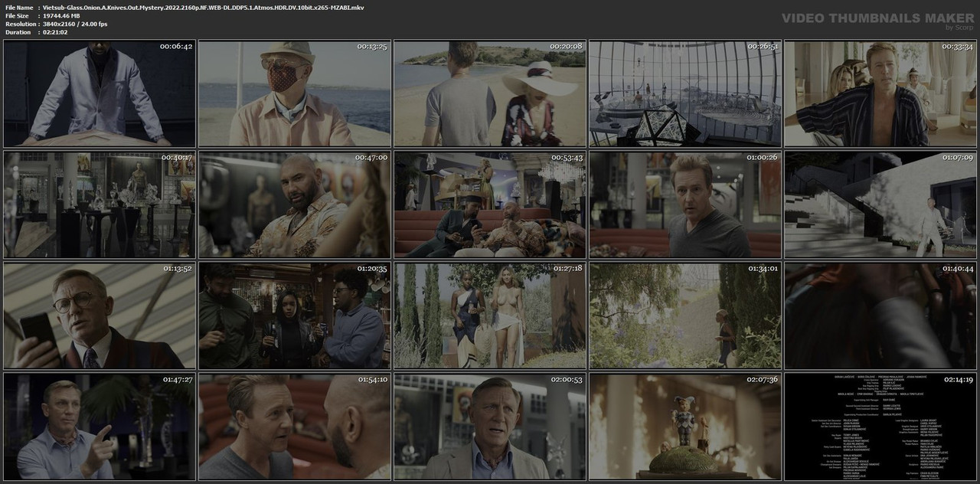Click the thumbnail stamped 01:00:26

tap(685, 204)
